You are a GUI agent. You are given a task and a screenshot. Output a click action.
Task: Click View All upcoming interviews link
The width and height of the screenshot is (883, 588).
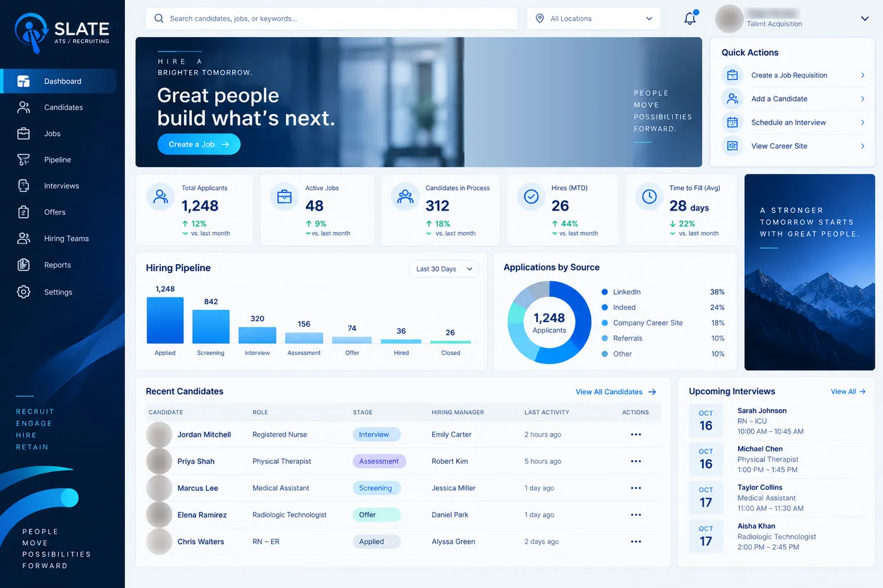coord(848,392)
